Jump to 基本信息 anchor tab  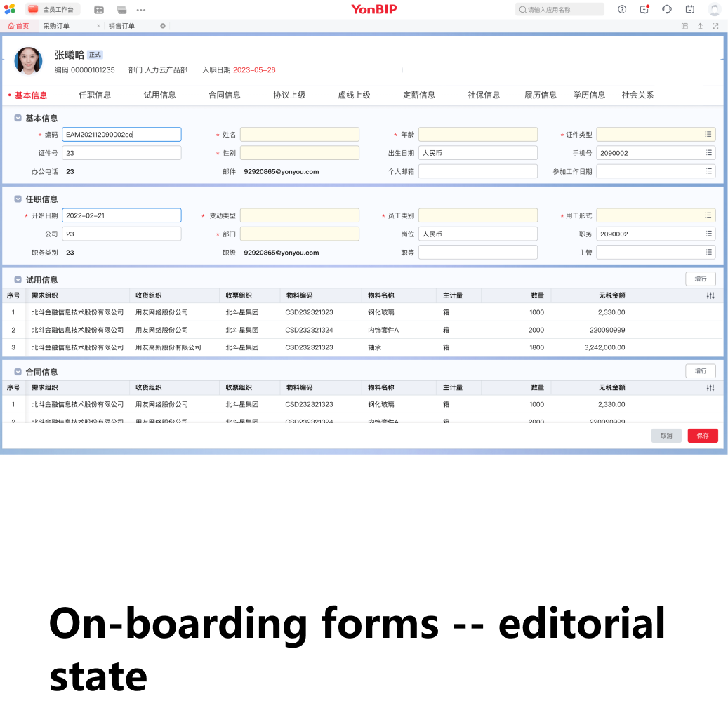coord(31,95)
